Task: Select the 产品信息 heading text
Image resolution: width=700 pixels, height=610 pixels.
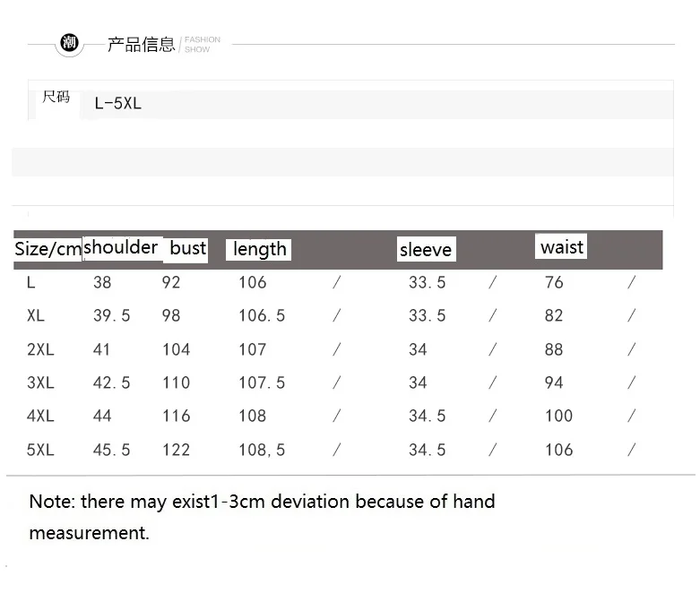Action: [x=141, y=45]
